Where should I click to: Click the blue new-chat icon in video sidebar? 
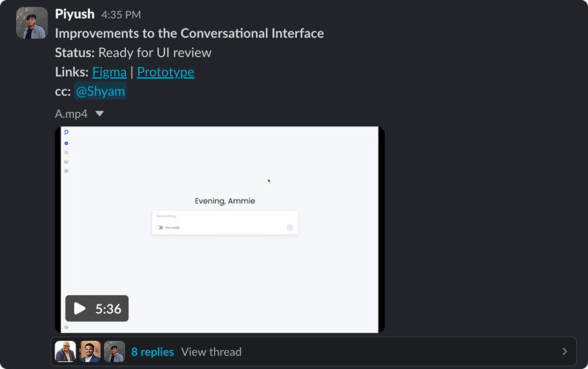(66, 143)
